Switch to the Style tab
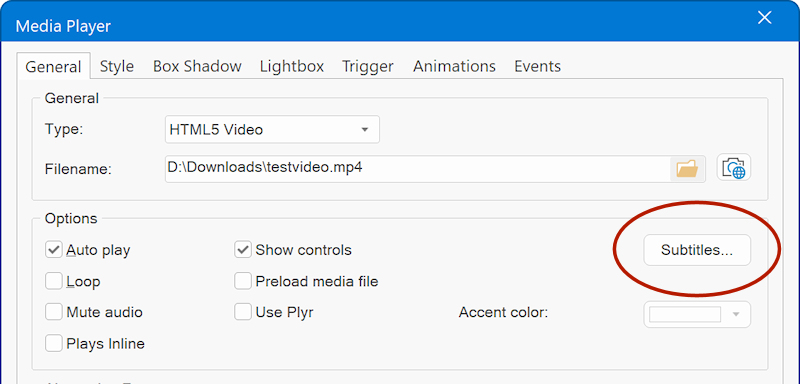This screenshot has height=384, width=800. tap(117, 66)
